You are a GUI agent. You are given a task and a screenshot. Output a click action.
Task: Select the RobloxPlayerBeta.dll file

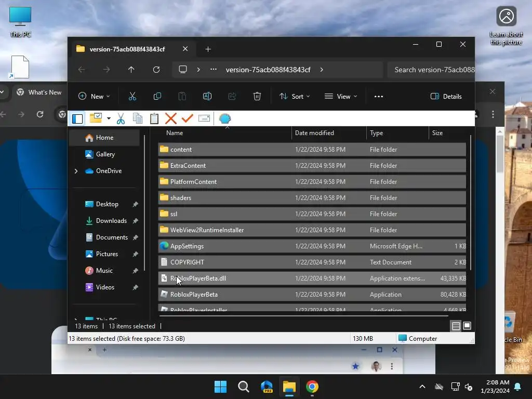click(x=312, y=278)
